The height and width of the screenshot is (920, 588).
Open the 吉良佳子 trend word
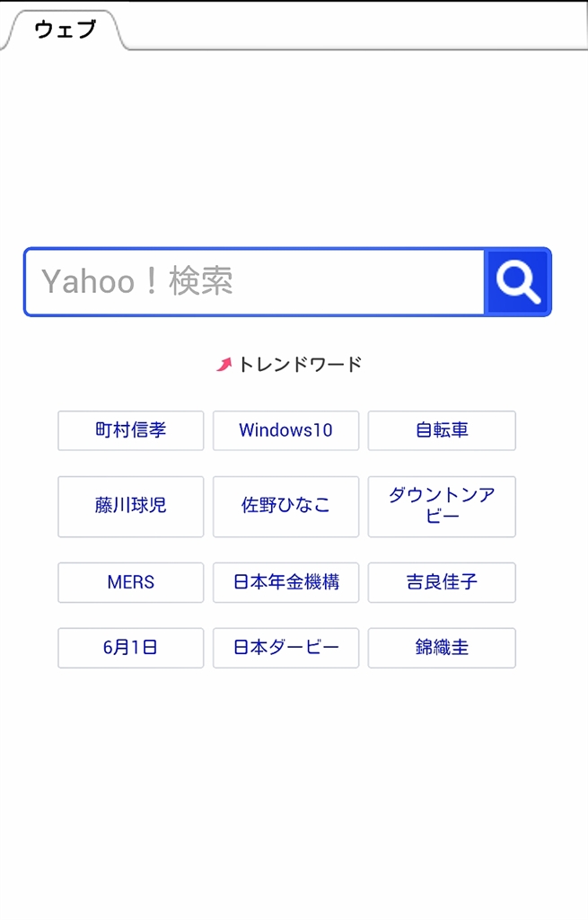click(442, 582)
